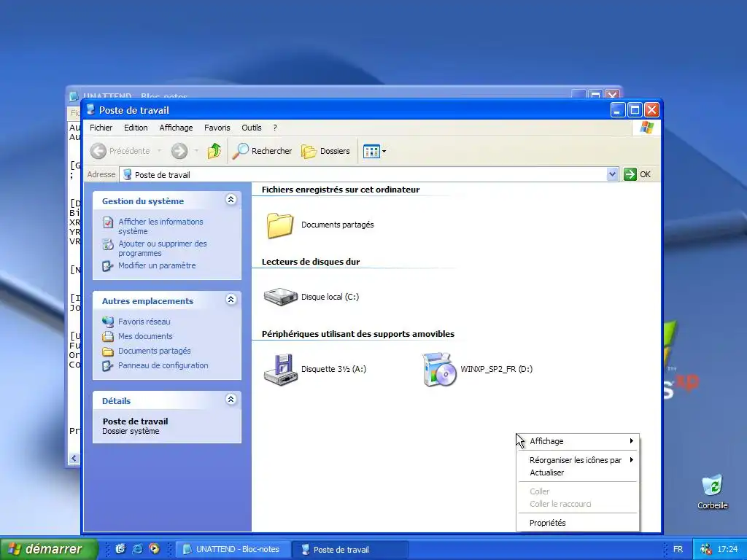Toggle the Dossiers folder pane
Viewport: 747px width, 560px height.
pos(326,151)
